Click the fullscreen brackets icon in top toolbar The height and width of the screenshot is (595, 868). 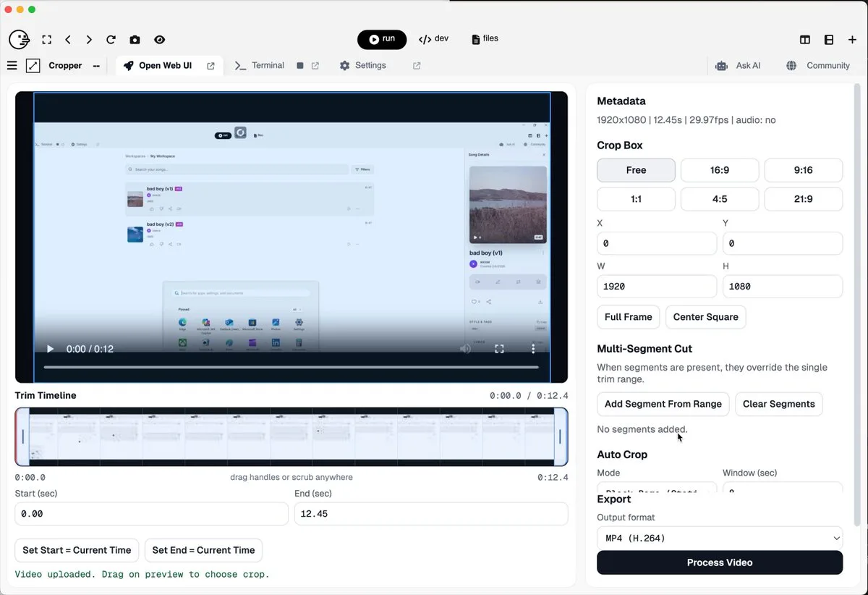(46, 40)
